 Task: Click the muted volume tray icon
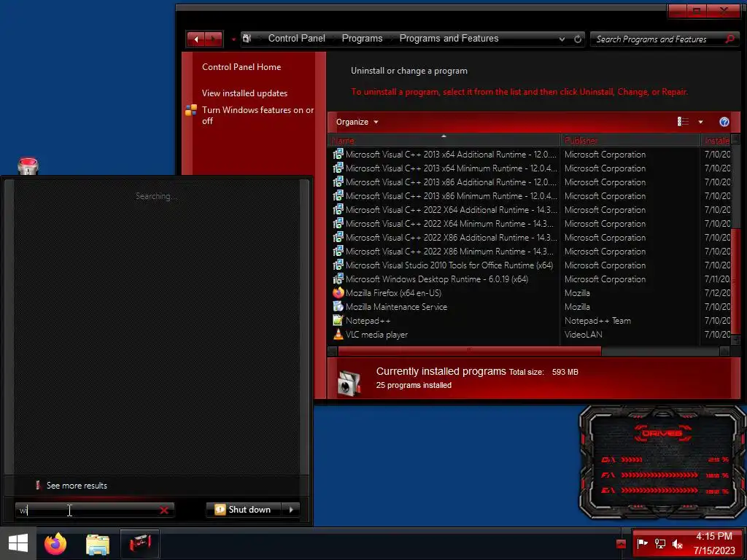click(x=677, y=543)
